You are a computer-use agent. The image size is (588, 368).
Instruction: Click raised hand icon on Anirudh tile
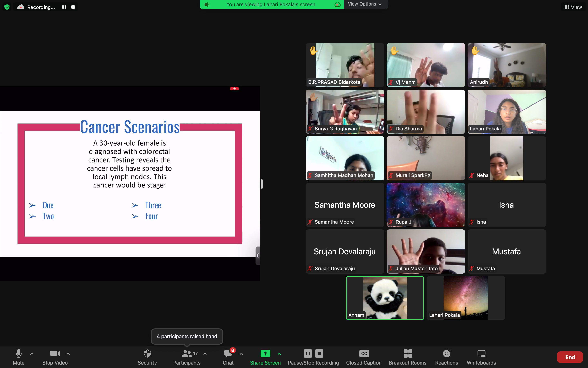pyautogui.click(x=475, y=50)
